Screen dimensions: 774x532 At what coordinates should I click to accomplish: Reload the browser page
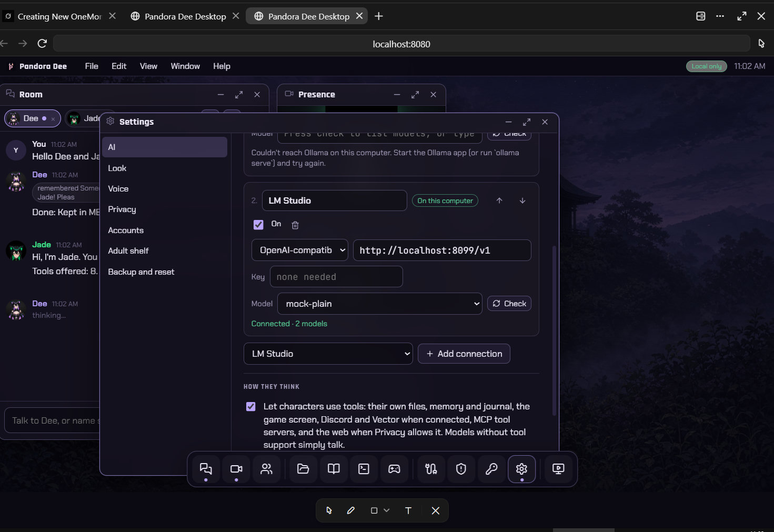[x=43, y=43]
